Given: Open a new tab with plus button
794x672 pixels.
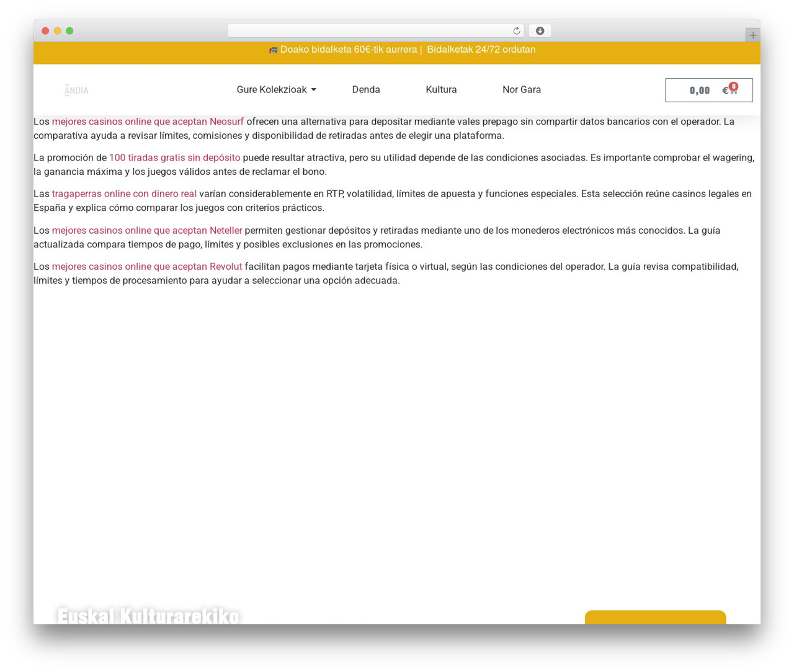Looking at the screenshot, I should click(x=752, y=35).
